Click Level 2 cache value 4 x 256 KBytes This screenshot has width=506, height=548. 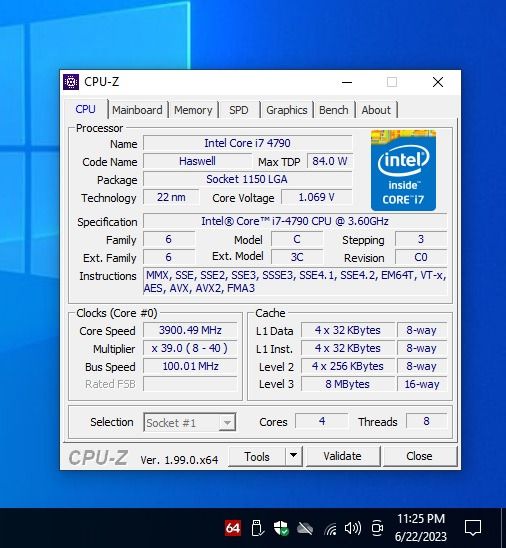(348, 366)
